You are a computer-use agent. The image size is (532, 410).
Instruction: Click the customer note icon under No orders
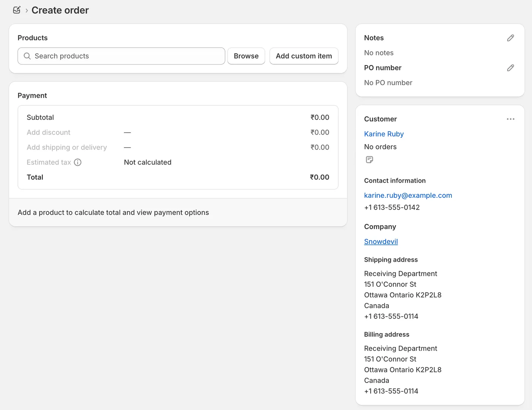[369, 160]
